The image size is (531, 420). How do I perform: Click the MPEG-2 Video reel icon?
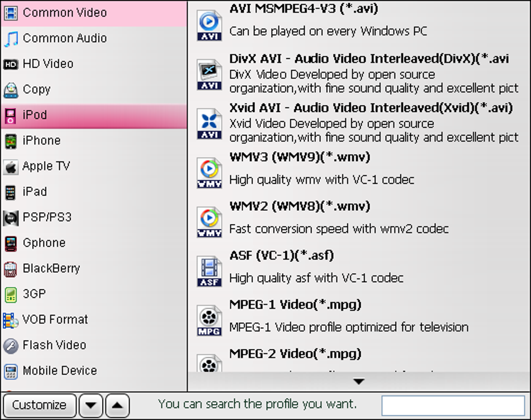[209, 363]
